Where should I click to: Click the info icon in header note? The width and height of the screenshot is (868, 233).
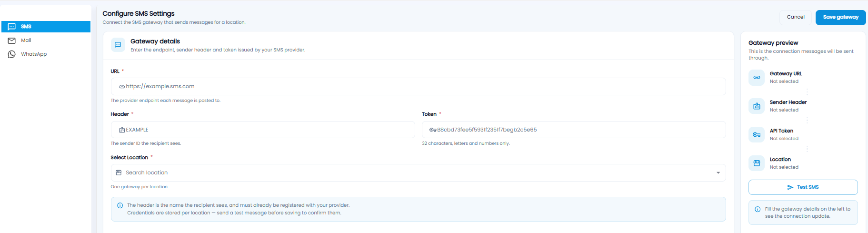(x=120, y=205)
